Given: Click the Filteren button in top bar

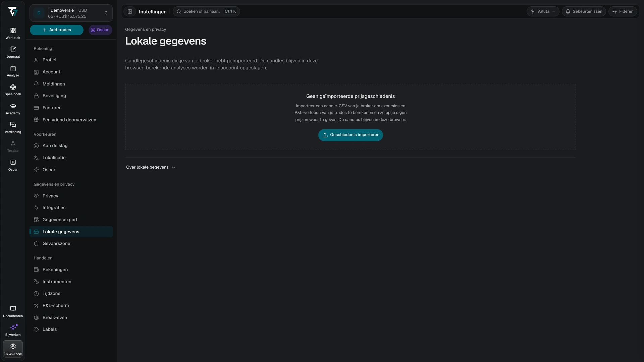Looking at the screenshot, I should coord(623,11).
